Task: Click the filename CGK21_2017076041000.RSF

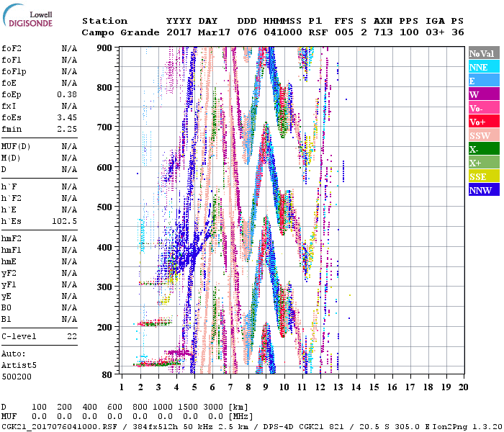Action: tap(59, 426)
